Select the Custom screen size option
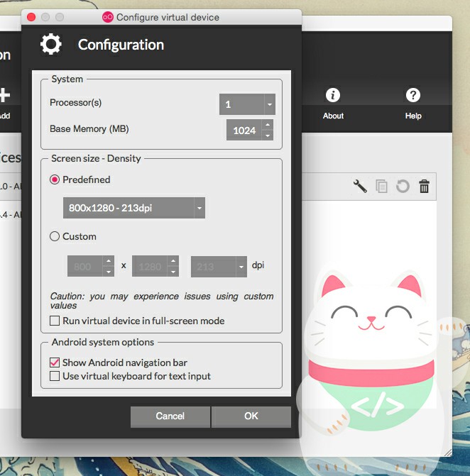 point(55,237)
